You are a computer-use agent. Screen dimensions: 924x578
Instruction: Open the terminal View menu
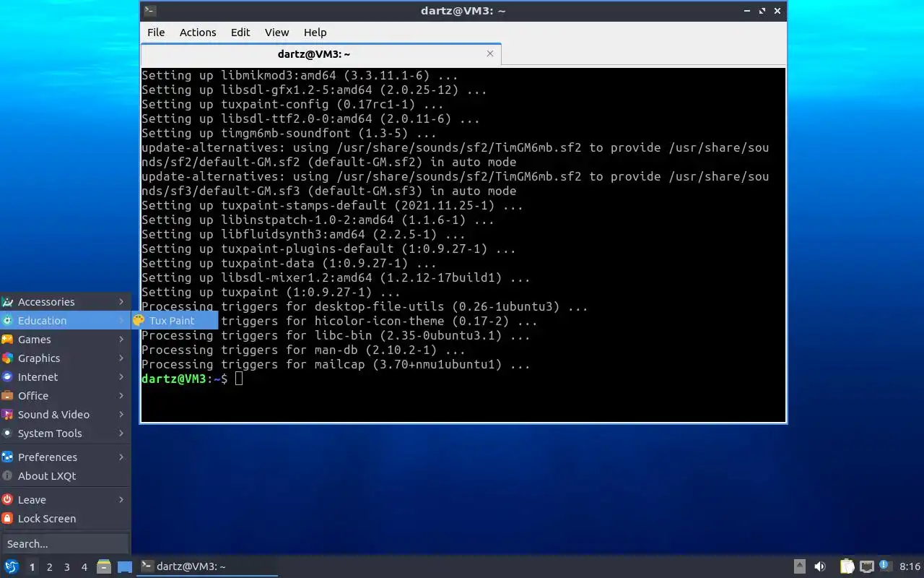(x=276, y=33)
